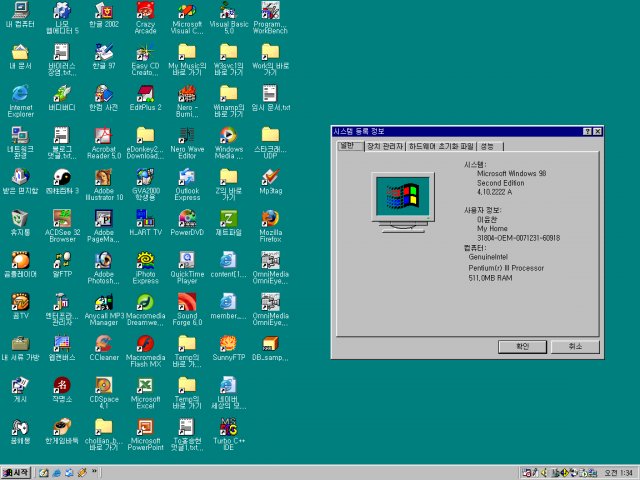
Task: Click the volume speaker tray icon
Action: pyautogui.click(x=544, y=473)
